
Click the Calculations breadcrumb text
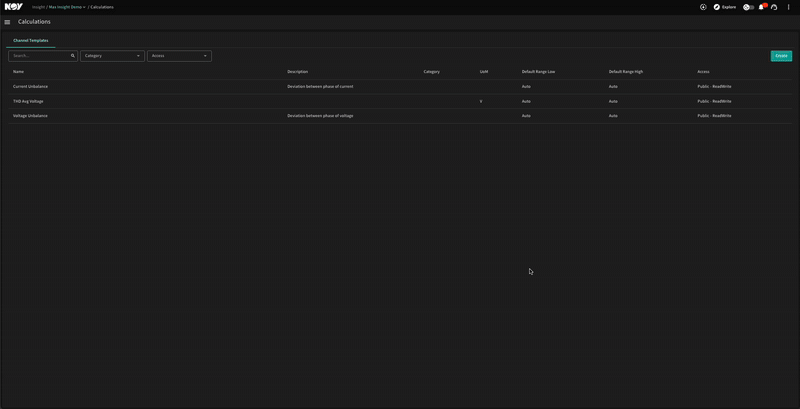(x=102, y=7)
